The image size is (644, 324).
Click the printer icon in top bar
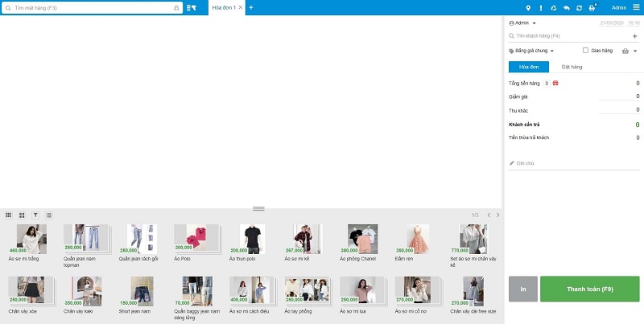click(592, 7)
